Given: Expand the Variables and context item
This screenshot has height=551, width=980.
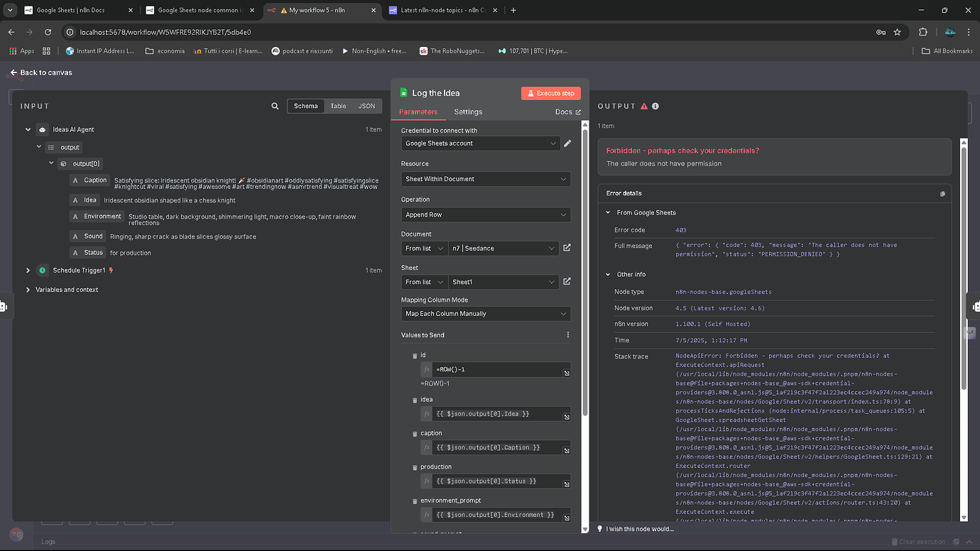Looking at the screenshot, I should (x=28, y=289).
